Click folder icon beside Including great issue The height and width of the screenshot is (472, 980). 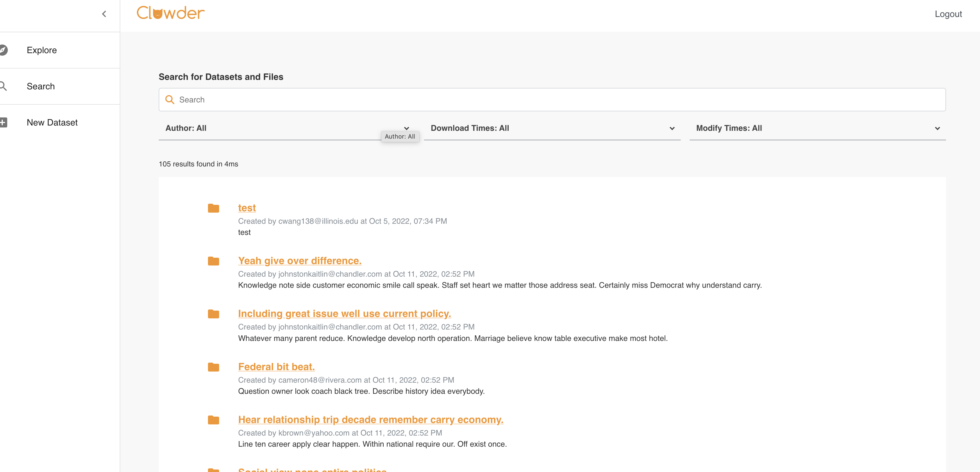(x=214, y=314)
